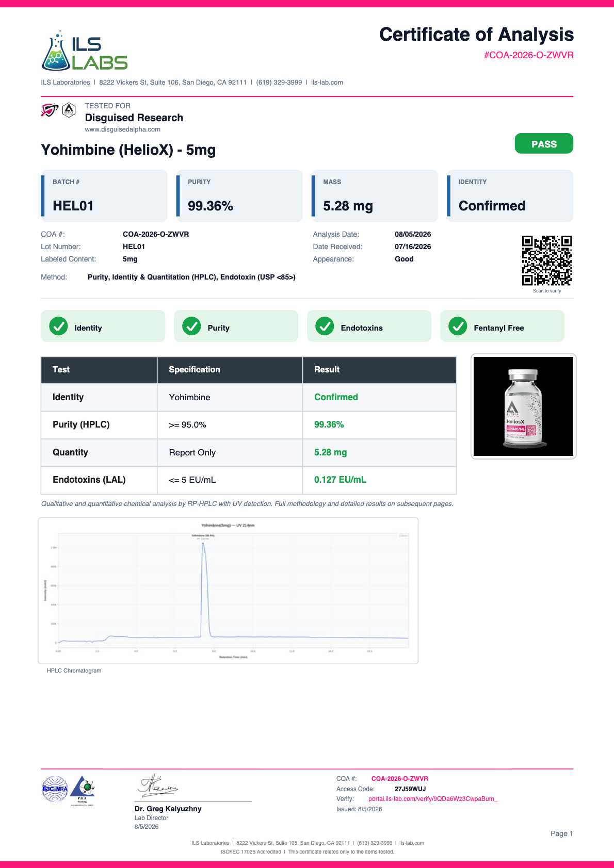Click the green PASS badge
The height and width of the screenshot is (868, 614).
(x=544, y=143)
